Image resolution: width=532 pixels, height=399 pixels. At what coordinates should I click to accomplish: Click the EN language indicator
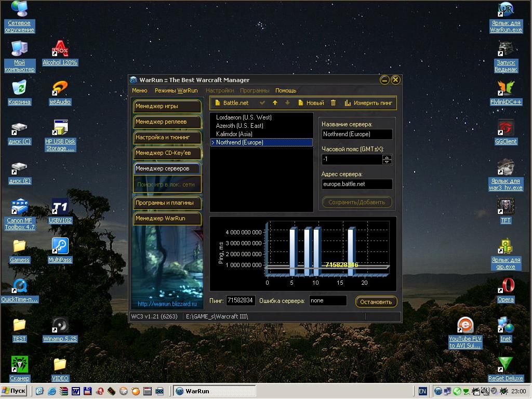tap(422, 391)
